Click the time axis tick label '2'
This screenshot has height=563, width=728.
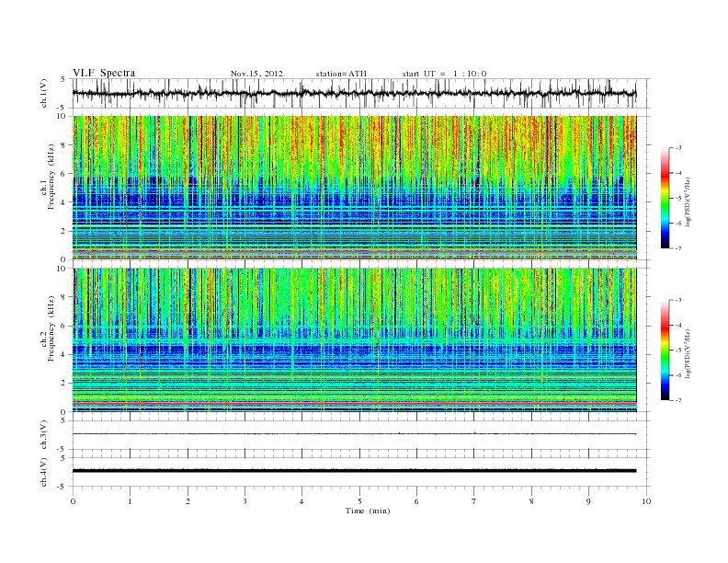coord(188,501)
